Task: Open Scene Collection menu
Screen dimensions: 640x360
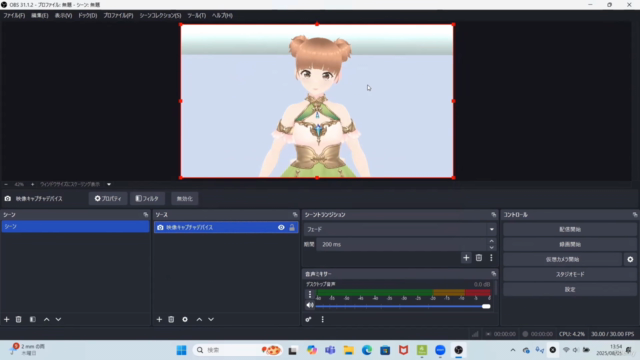Action: point(160,16)
